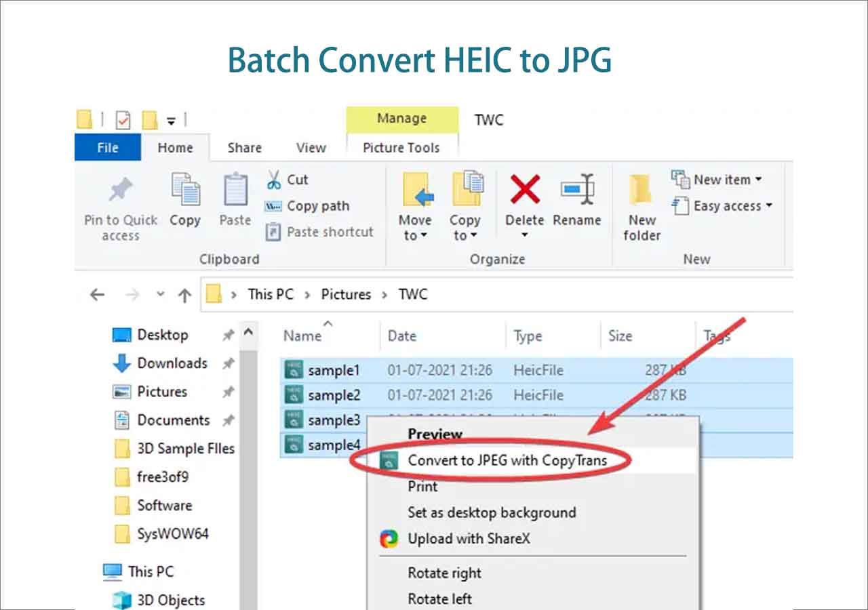Sort files by the Type column
Image resolution: width=868 pixels, height=610 pixels.
[x=528, y=335]
